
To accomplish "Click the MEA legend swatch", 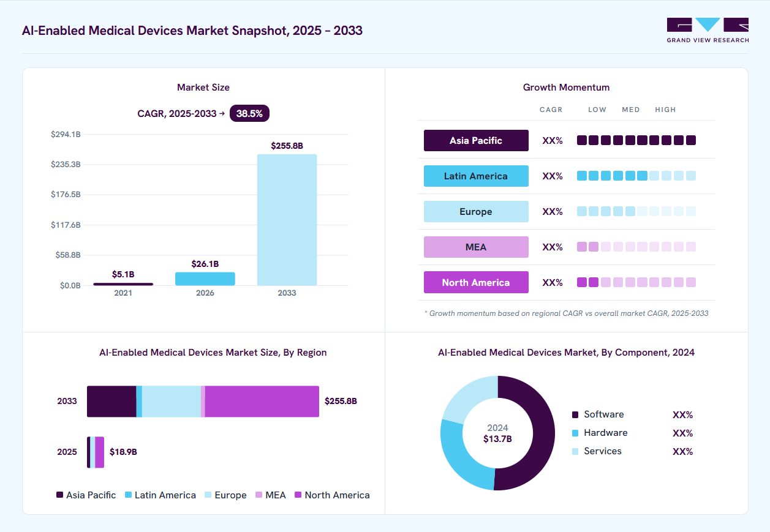I will (259, 495).
